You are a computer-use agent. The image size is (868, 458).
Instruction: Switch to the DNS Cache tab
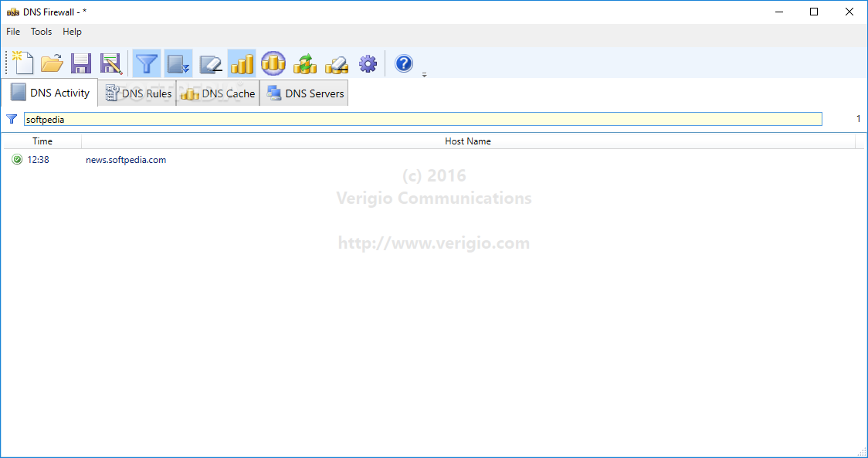tap(218, 93)
